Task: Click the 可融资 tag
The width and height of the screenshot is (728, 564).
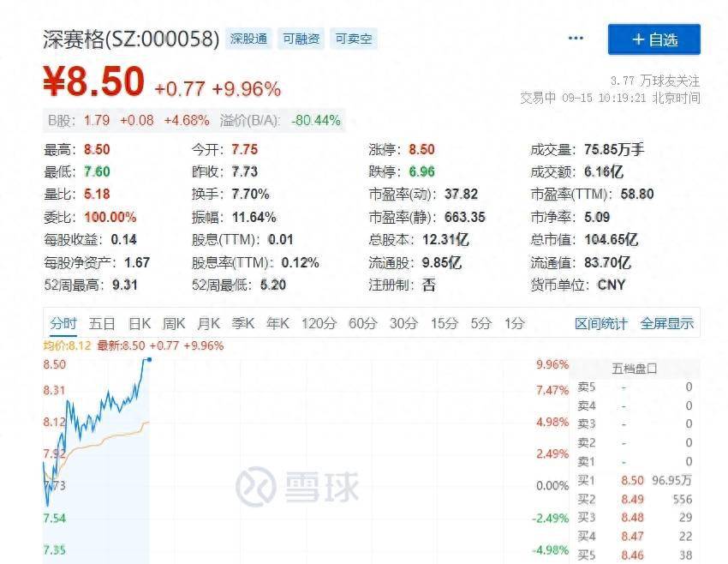Action: [301, 39]
